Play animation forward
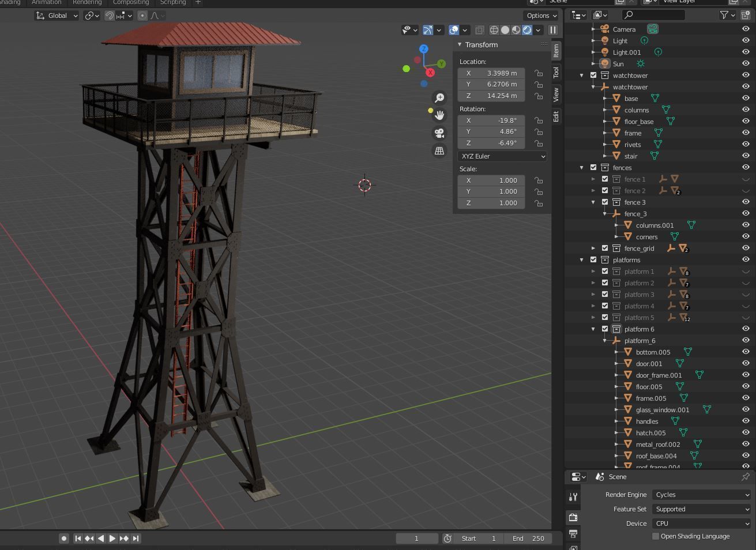 [112, 538]
